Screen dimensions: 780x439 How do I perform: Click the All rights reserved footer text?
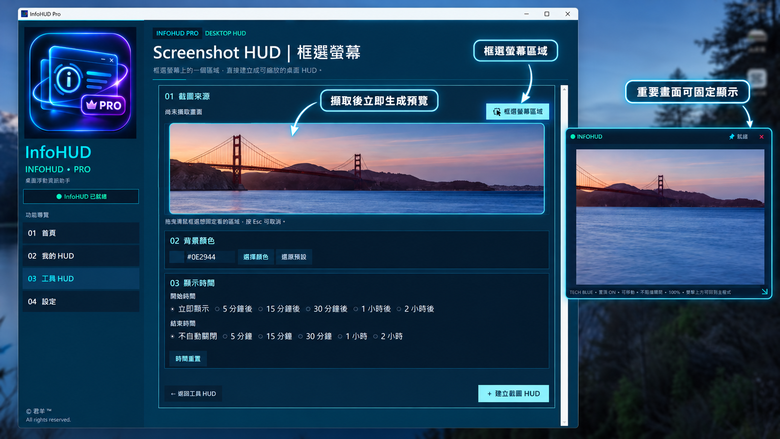(48, 420)
